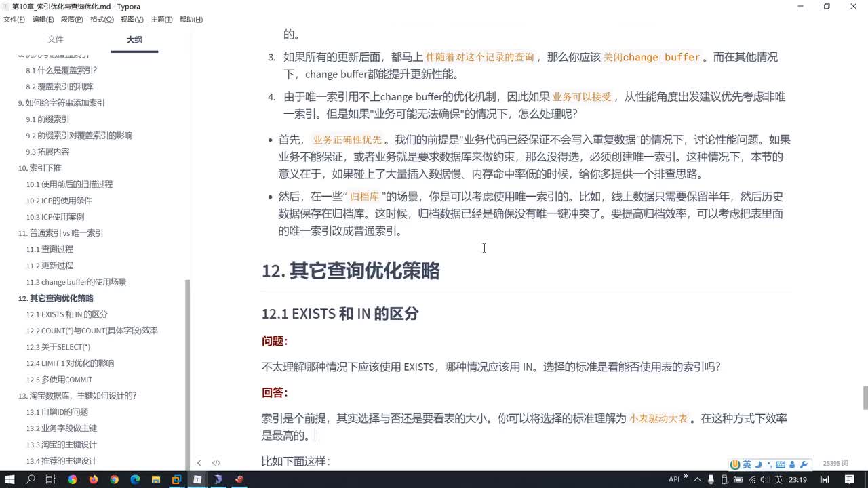Open Task View on taskbar
This screenshot has height=488, width=868.
click(51, 479)
